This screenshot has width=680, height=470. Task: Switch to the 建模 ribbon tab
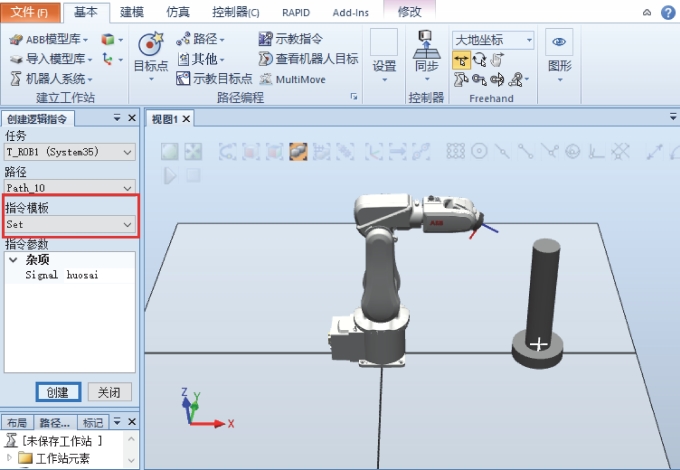tap(132, 12)
